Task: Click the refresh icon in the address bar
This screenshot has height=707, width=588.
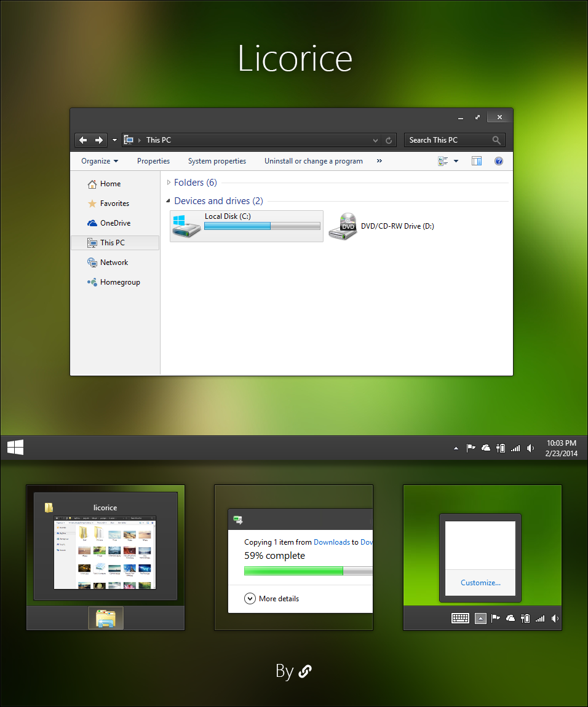Action: click(389, 140)
